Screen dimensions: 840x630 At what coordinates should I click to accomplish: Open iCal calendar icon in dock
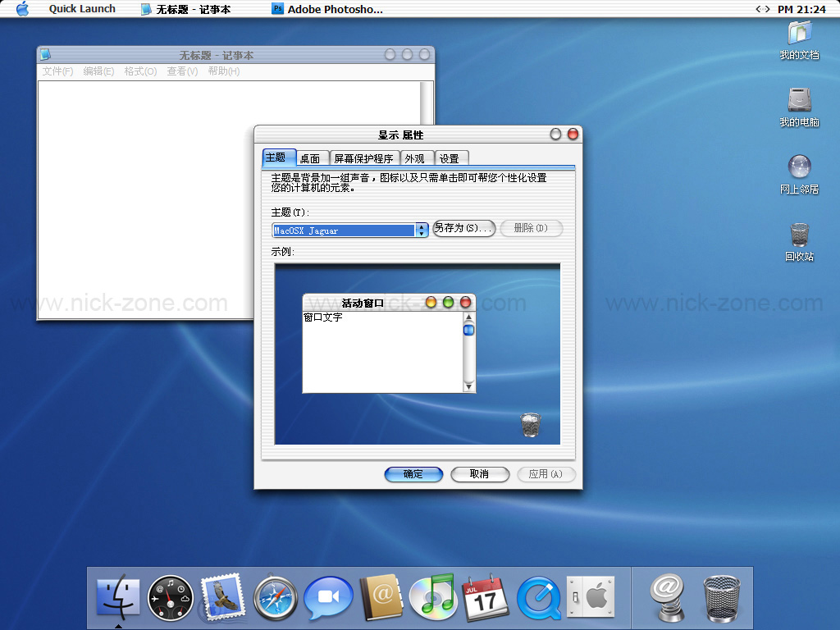click(x=486, y=598)
